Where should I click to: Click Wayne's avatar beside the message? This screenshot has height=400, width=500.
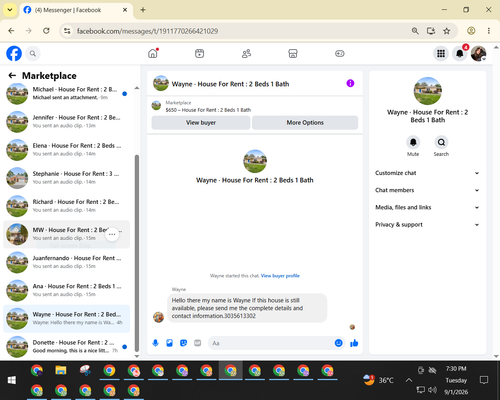[x=158, y=317]
